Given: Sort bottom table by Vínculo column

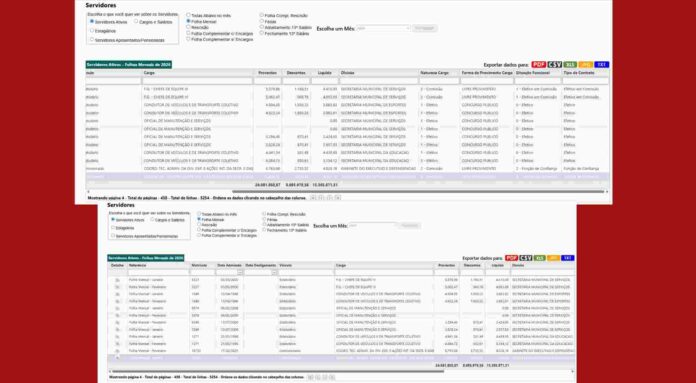Looking at the screenshot, I should (x=285, y=265).
